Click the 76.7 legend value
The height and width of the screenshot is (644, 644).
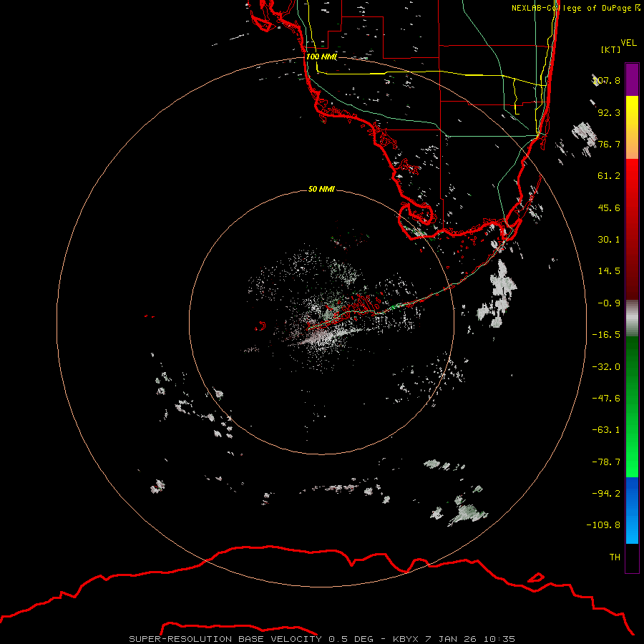(x=609, y=144)
